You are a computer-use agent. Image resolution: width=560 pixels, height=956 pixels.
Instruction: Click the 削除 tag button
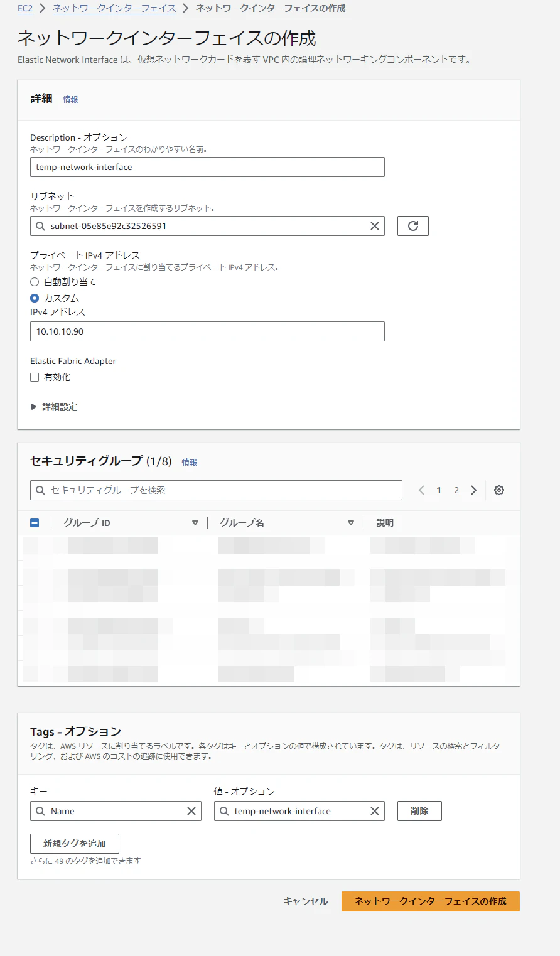pyautogui.click(x=419, y=811)
